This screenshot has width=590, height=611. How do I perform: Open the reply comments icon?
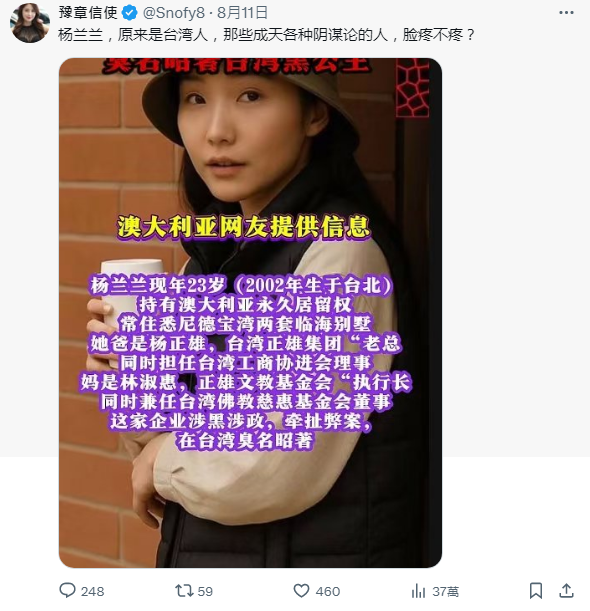(x=67, y=591)
